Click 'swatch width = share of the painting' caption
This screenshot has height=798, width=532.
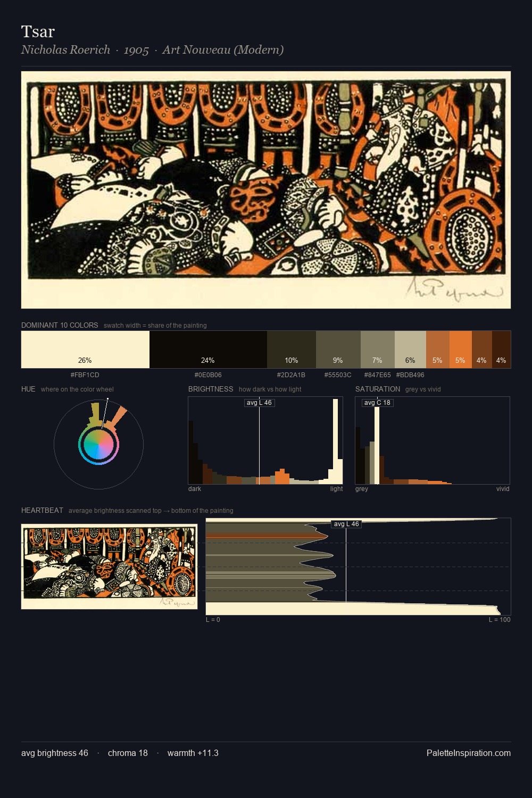pos(155,326)
